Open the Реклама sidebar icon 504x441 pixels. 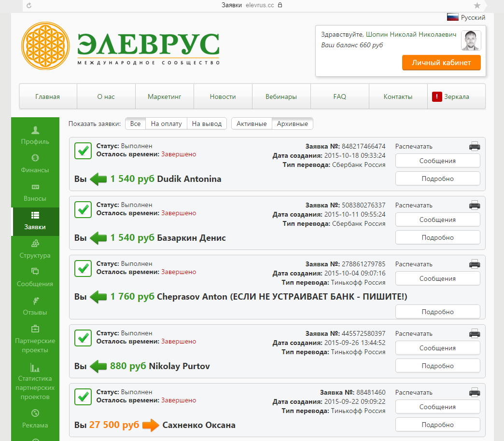pyautogui.click(x=35, y=413)
